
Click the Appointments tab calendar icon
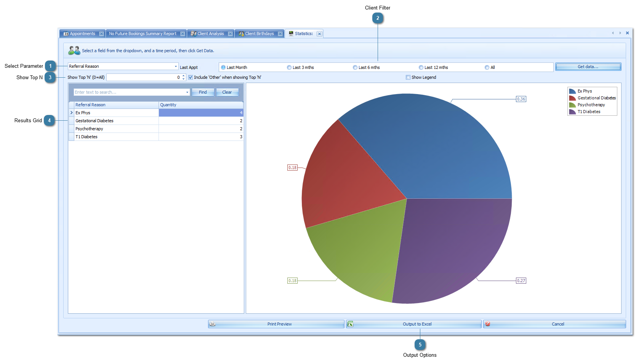[x=66, y=34]
